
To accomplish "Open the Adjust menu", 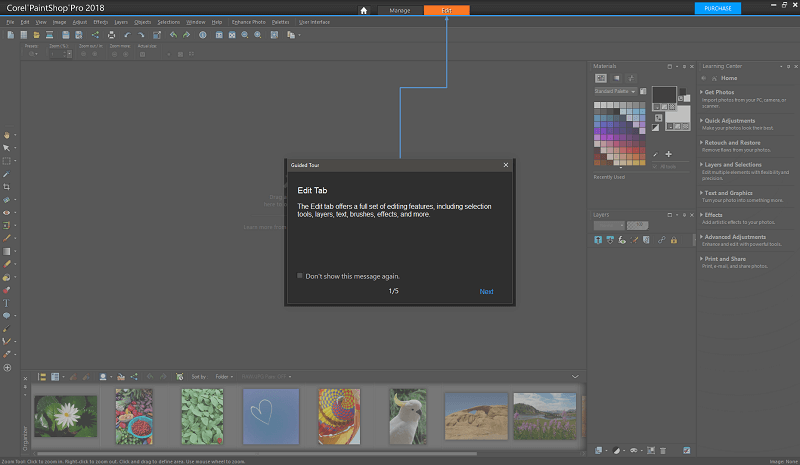I will pos(80,22).
